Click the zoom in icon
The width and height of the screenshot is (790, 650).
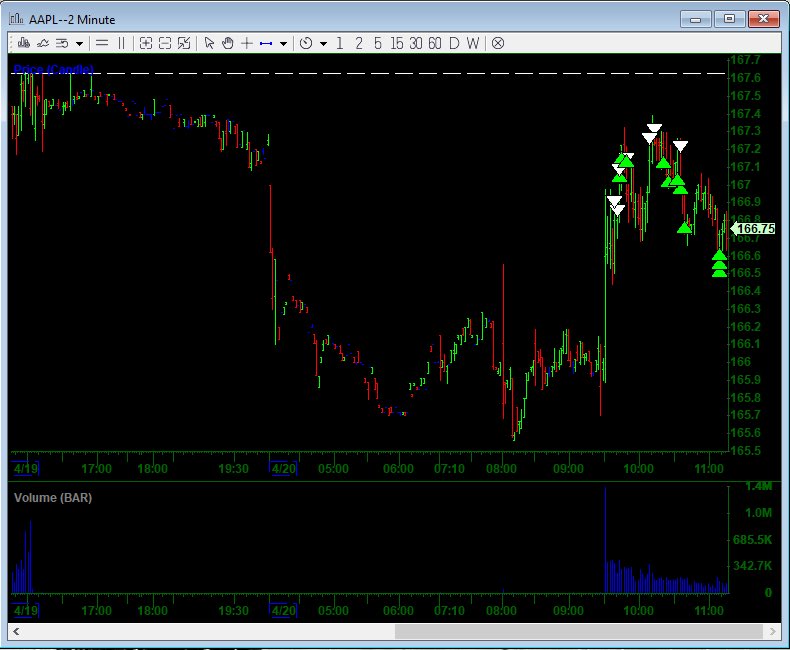pyautogui.click(x=146, y=43)
